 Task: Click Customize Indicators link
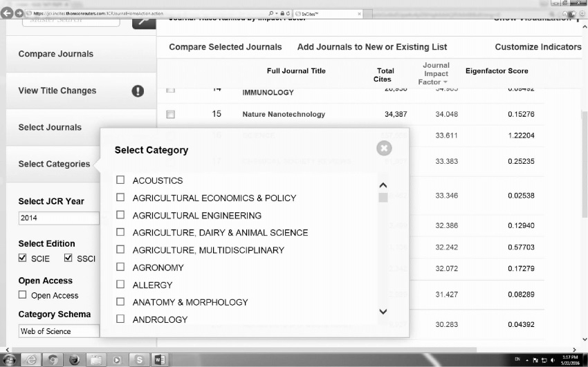[x=538, y=47]
